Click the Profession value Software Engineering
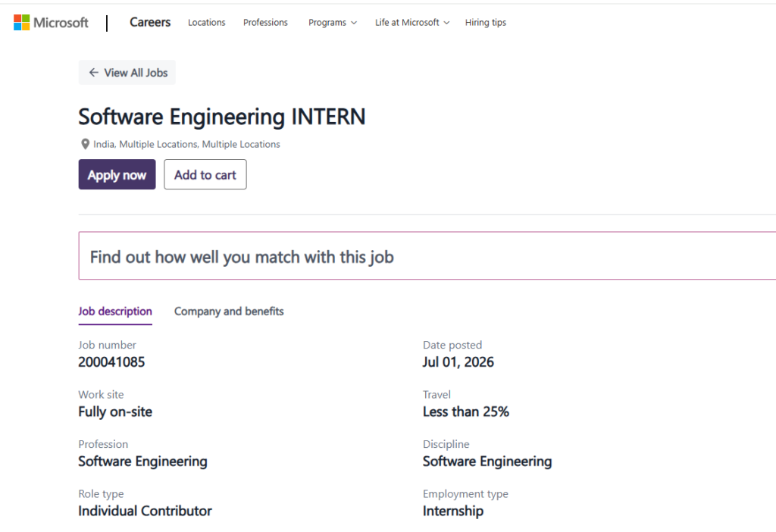The height and width of the screenshot is (532, 776). tap(142, 462)
